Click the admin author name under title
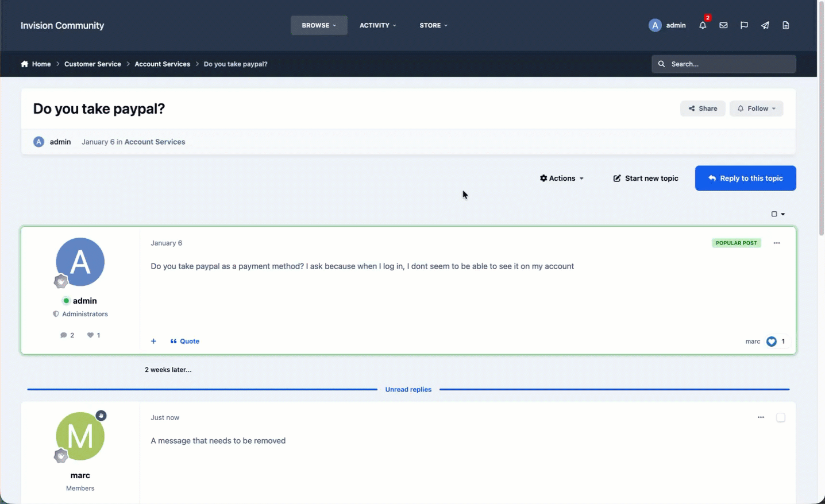The image size is (825, 504). (60, 142)
